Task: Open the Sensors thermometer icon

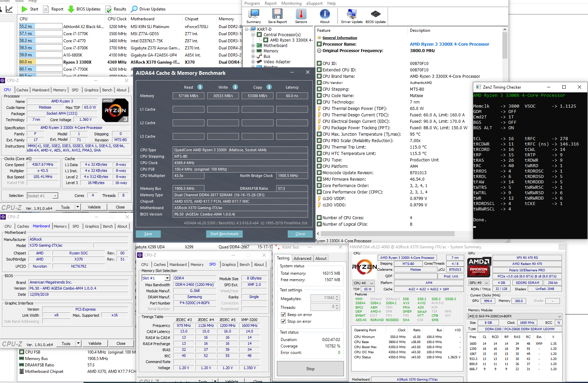Action: [x=301, y=16]
